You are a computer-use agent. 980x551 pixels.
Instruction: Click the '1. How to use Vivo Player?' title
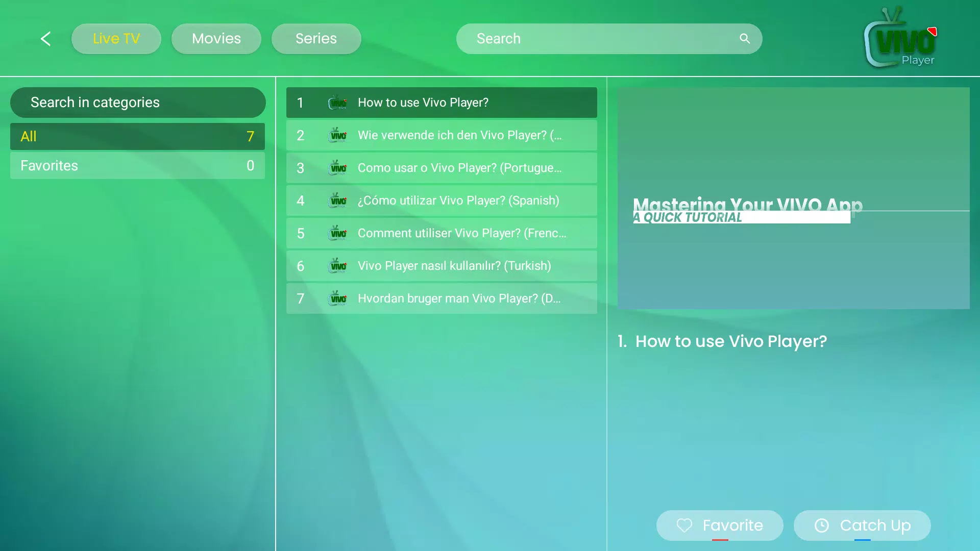[x=722, y=341]
